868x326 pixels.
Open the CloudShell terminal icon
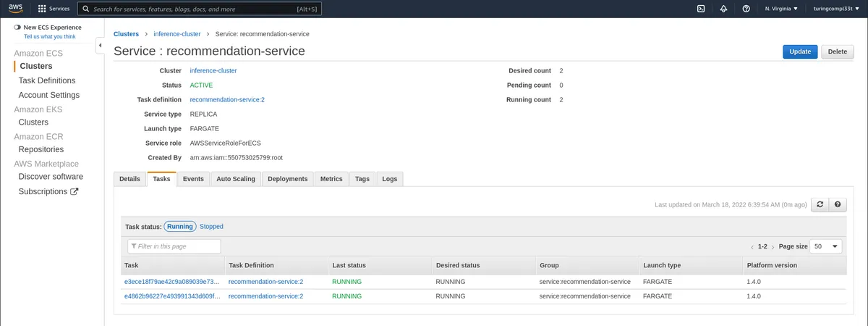coord(701,9)
